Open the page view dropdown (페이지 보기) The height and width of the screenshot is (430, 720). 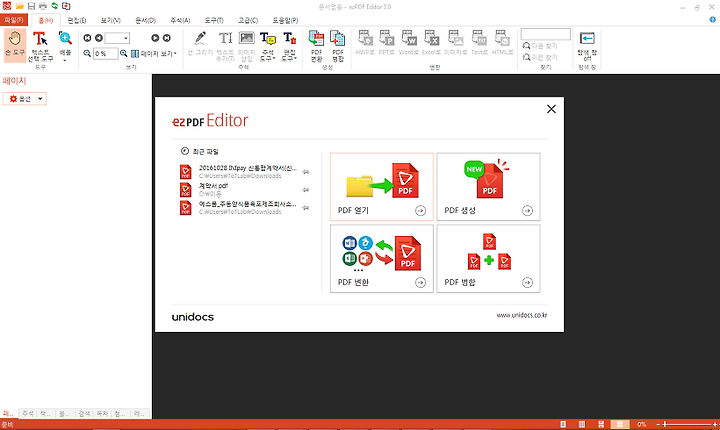pyautogui.click(x=154, y=54)
